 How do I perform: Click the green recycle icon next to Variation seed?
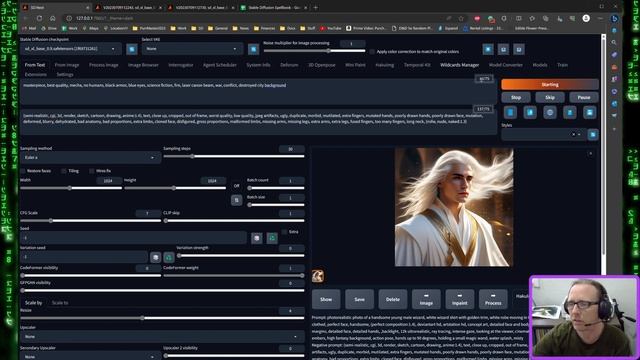(169, 257)
